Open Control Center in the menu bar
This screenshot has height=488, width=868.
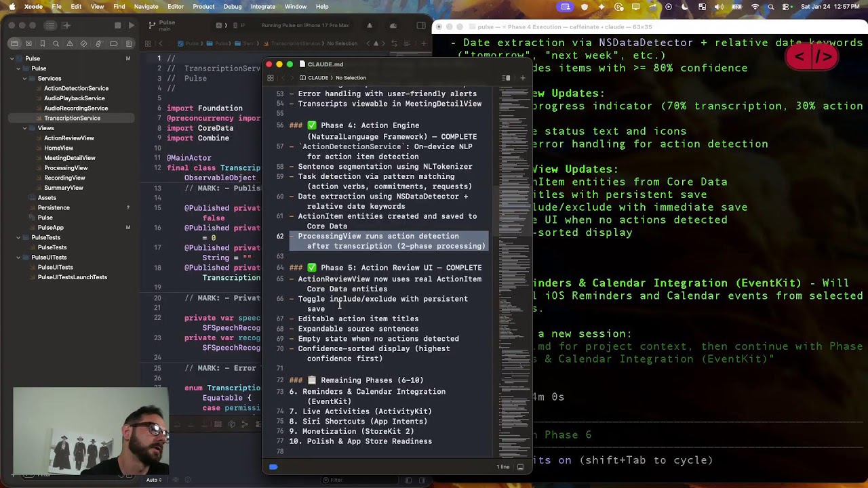click(787, 7)
